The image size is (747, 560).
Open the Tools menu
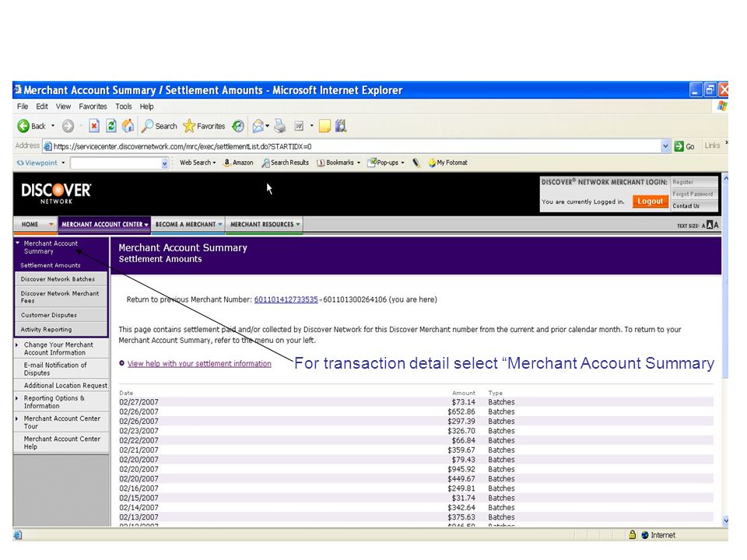[124, 107]
